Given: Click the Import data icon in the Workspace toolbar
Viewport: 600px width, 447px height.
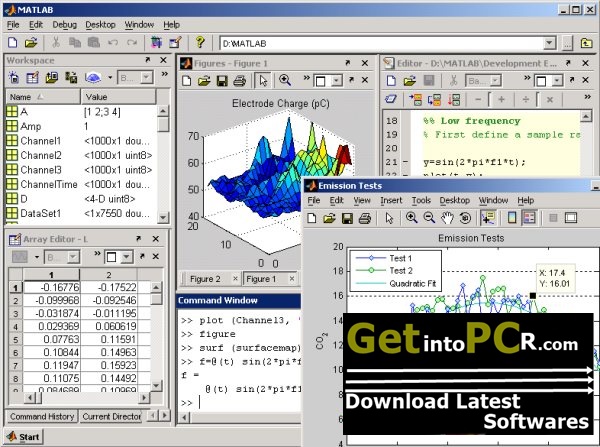Looking at the screenshot, I should pos(52,78).
